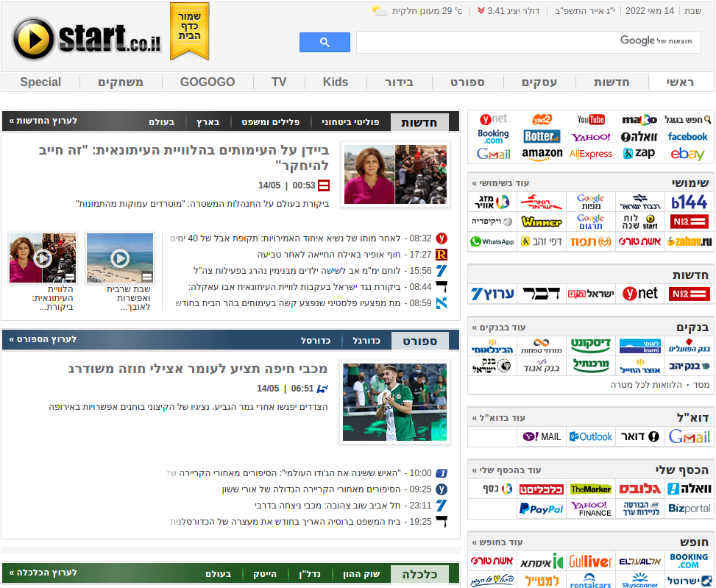
Task: Open the Yahoo shortcut in top grid
Action: [x=591, y=137]
